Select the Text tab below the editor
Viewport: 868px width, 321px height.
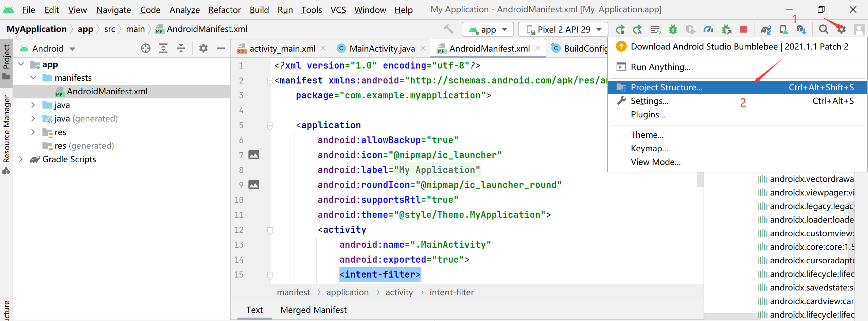(254, 310)
